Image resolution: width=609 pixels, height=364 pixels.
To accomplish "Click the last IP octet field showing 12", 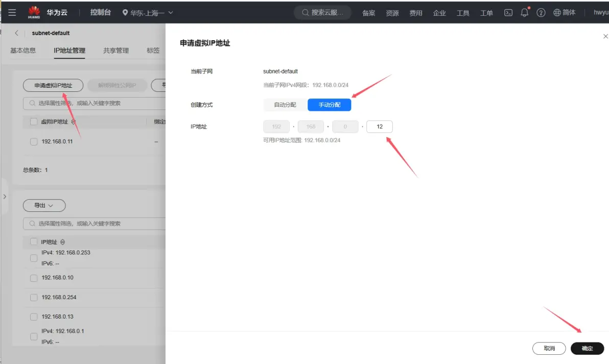I will pos(380,127).
